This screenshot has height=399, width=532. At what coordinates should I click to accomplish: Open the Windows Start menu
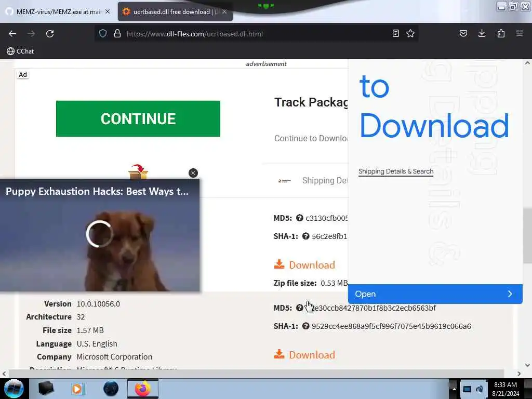pyautogui.click(x=13, y=389)
